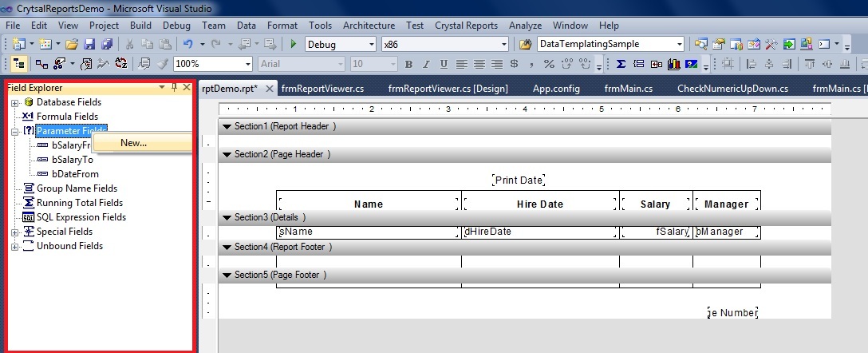Choose New... from the context menu
868x353 pixels.
tap(142, 143)
